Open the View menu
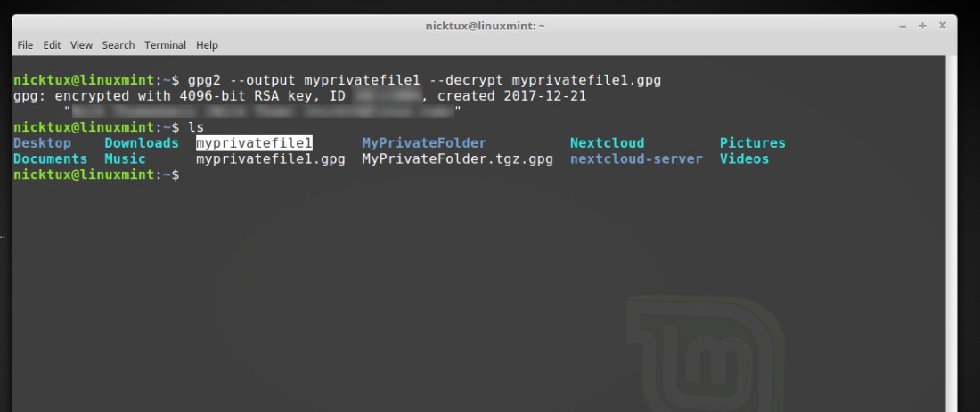This screenshot has height=412, width=980. [x=81, y=45]
